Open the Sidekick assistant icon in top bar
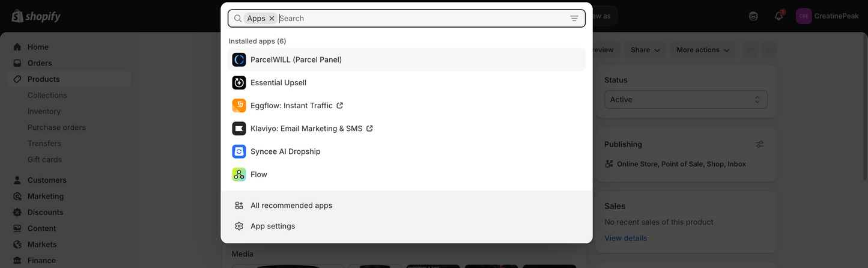Screen dimensions: 868x268 pyautogui.click(x=753, y=16)
